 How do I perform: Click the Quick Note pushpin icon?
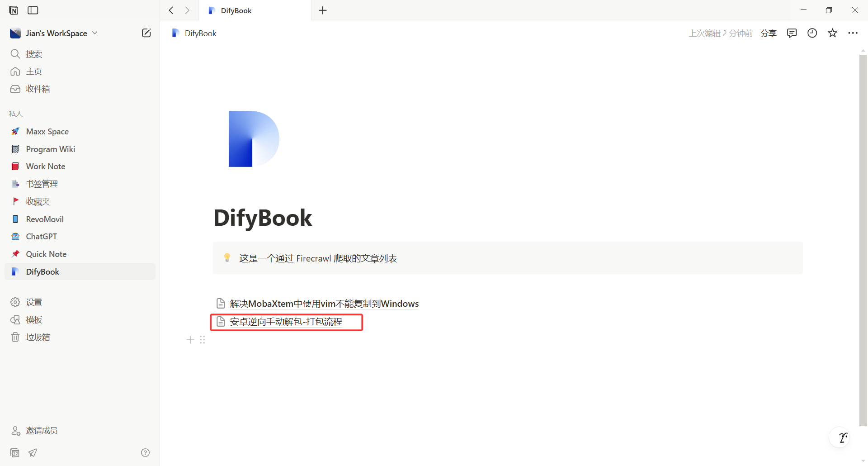pyautogui.click(x=15, y=254)
